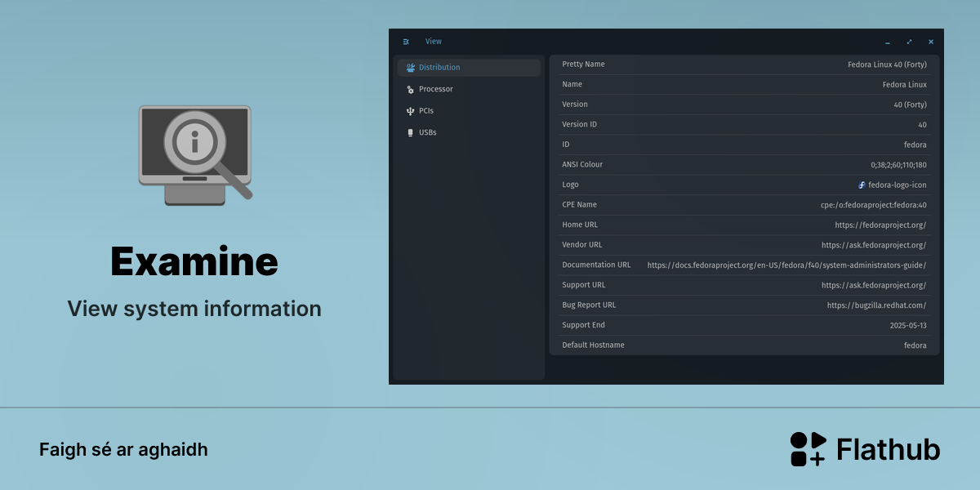Screen dimensions: 980x490
Task: Select the value "Fedora Linux 40 (Forty)"
Action: (x=887, y=65)
